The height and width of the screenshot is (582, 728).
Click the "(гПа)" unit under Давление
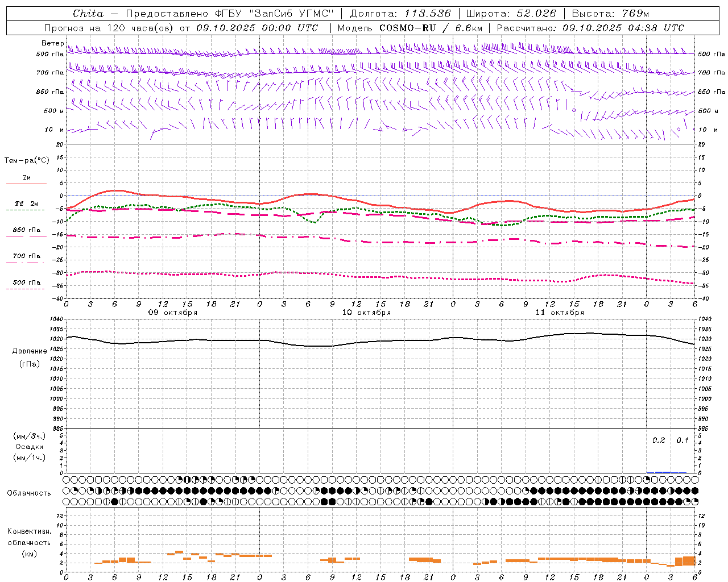[x=30, y=364]
